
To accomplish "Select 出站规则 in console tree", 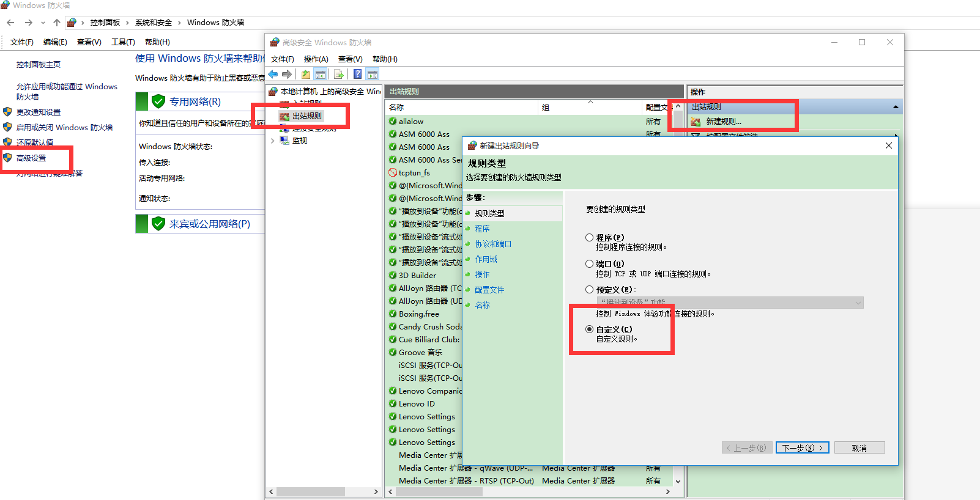I will click(306, 116).
